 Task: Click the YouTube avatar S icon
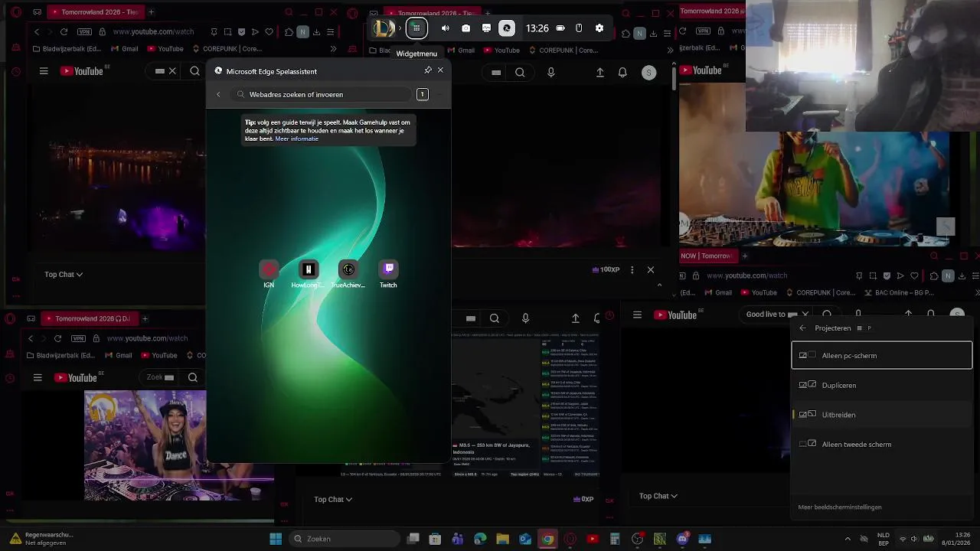649,73
